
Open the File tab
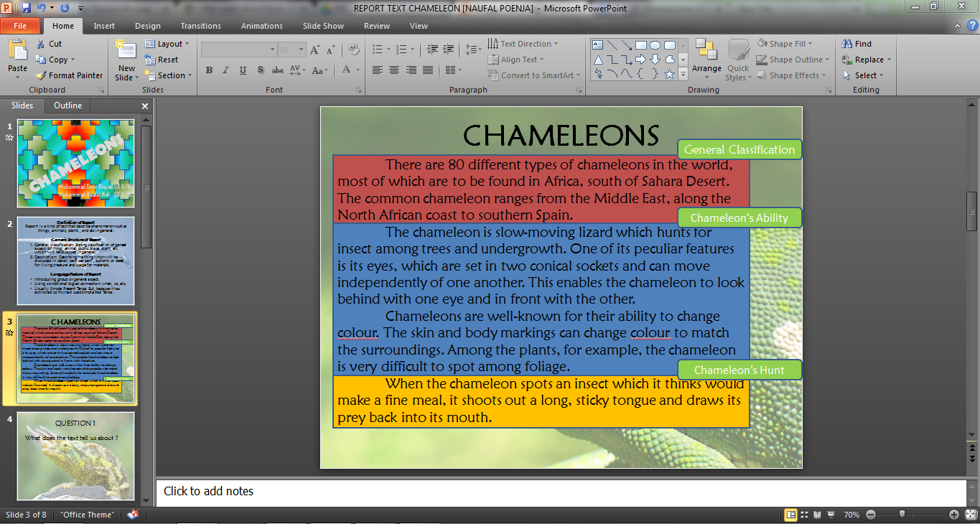click(x=20, y=26)
